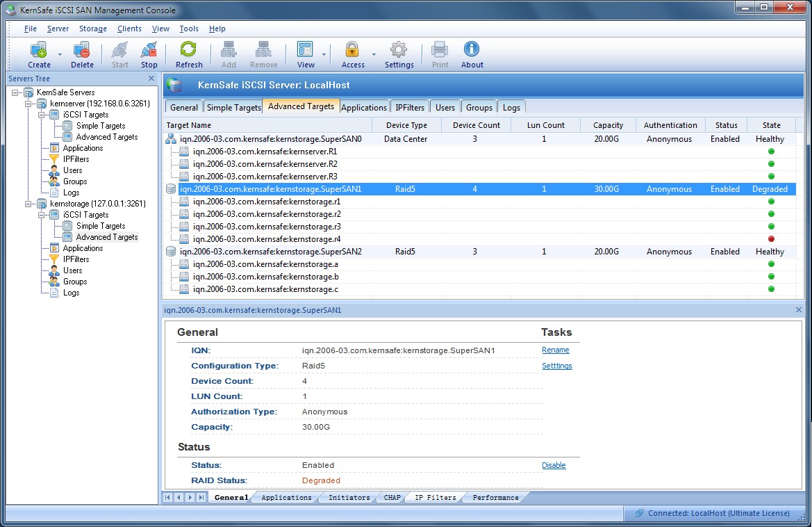Image resolution: width=812 pixels, height=527 pixels.
Task: Select Users under kernserver in tree
Action: 72,170
